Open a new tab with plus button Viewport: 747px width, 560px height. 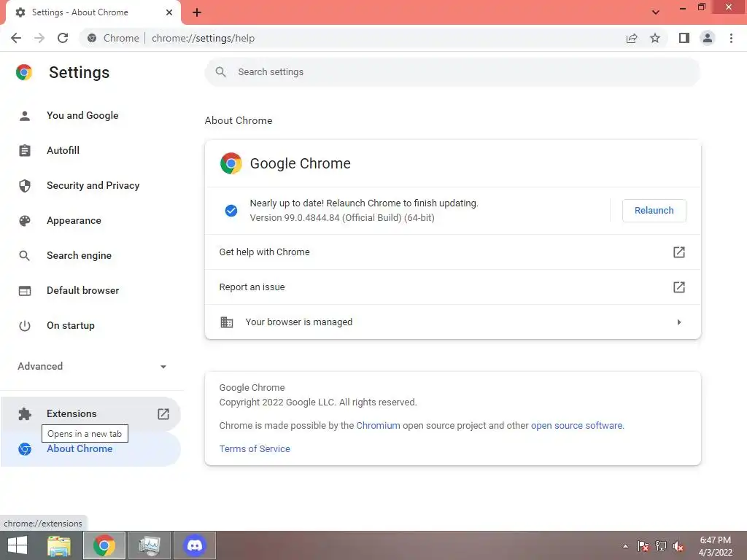pos(197,12)
